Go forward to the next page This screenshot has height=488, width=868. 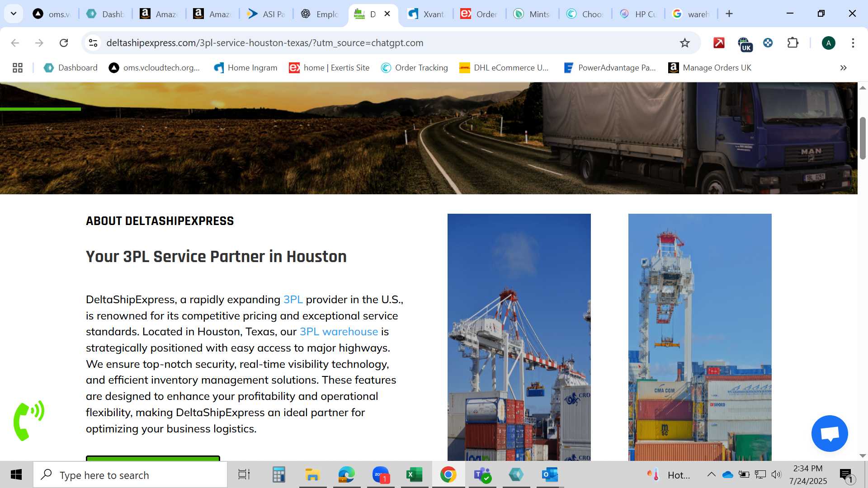pyautogui.click(x=39, y=43)
